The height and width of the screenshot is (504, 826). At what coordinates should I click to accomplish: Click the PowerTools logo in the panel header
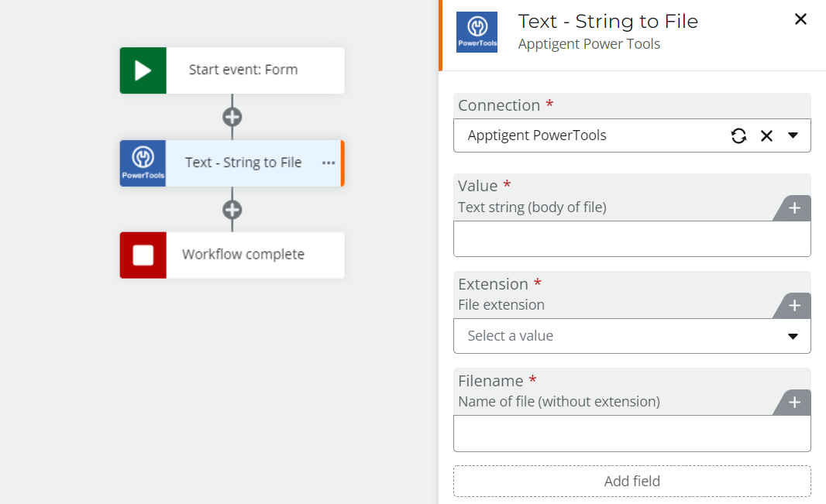coord(477,31)
